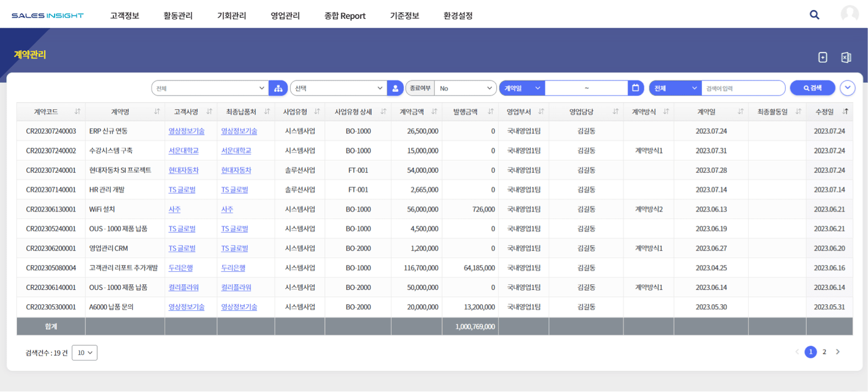Change the rows-per-page dropdown showing 10
The height and width of the screenshot is (392, 868).
pos(84,353)
